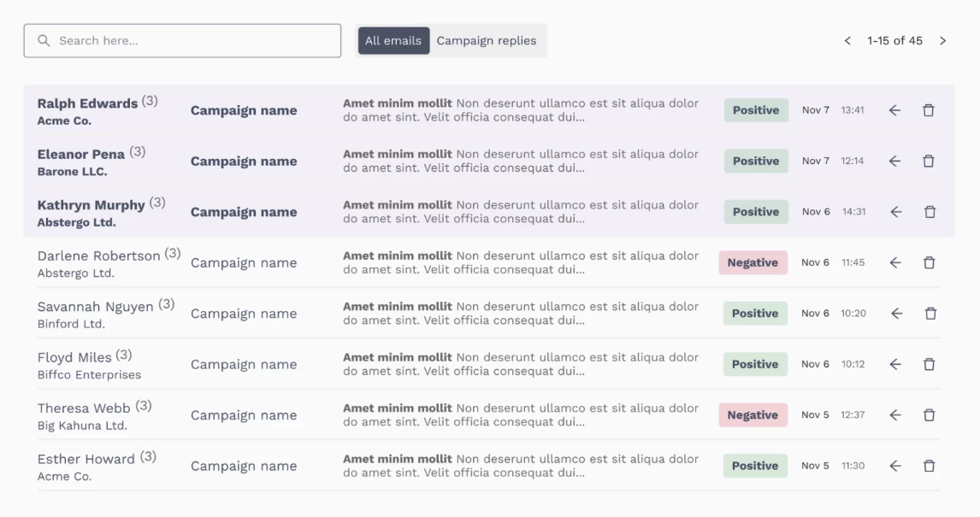Delete Ralph Edwards' email with trash icon
The width and height of the screenshot is (980, 517).
(x=928, y=110)
